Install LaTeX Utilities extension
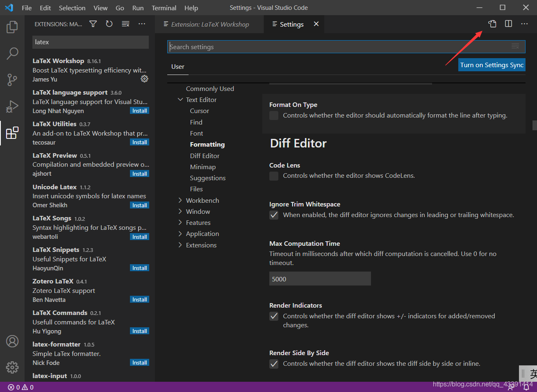Image resolution: width=537 pixels, height=392 pixels. click(x=139, y=142)
